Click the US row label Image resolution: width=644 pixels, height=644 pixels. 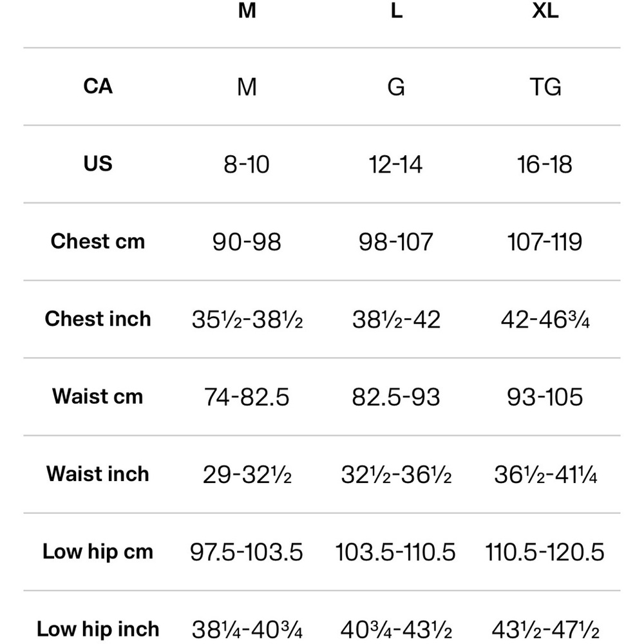coord(98,164)
